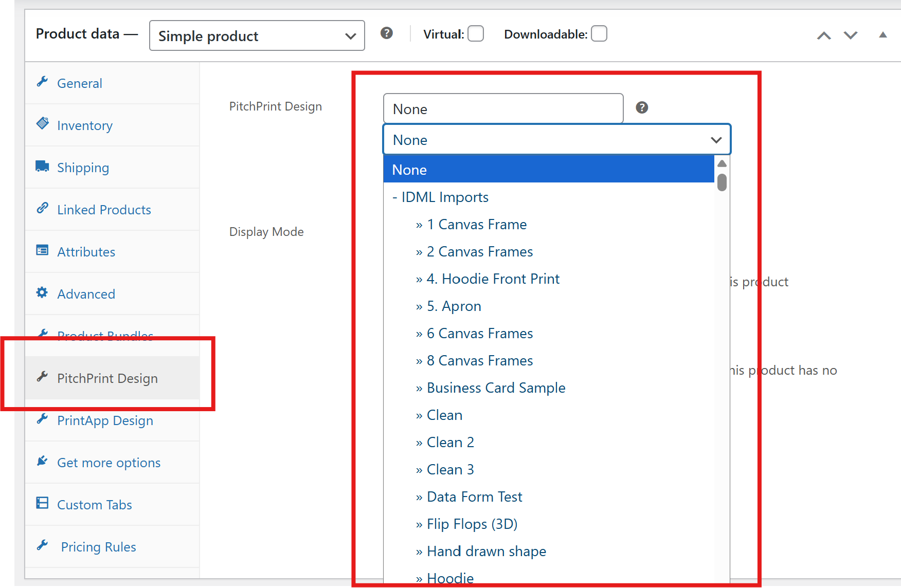Choose Clean 2 design option
Screen dimensions: 901x588
coord(549,442)
